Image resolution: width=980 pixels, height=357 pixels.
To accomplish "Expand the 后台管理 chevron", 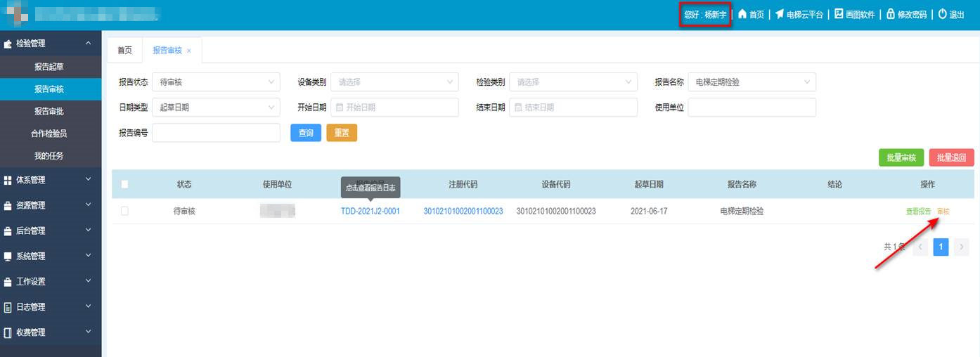I will [89, 230].
